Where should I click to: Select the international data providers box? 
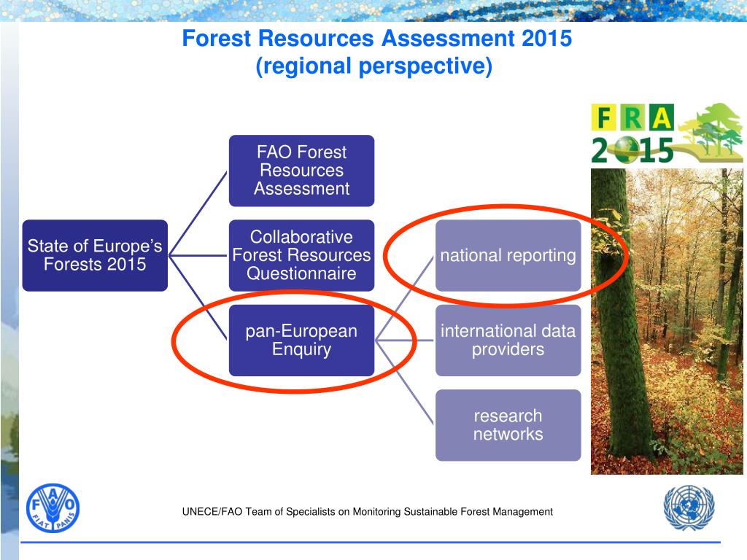pyautogui.click(x=508, y=341)
